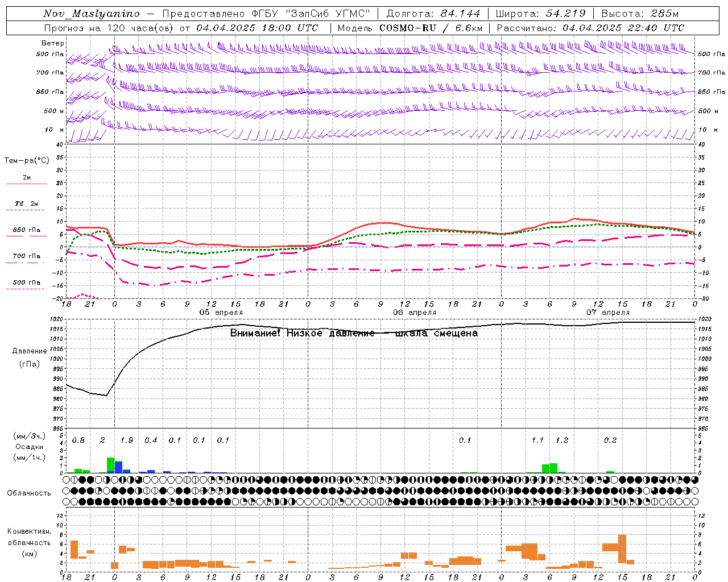Click the 0.4 three-hour precipitation value

pyautogui.click(x=151, y=440)
